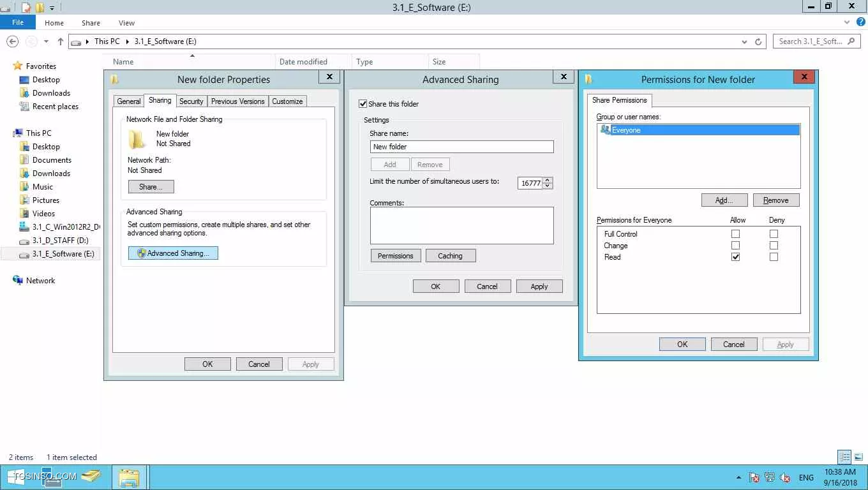Image resolution: width=868 pixels, height=490 pixels.
Task: Open the Explorer Help question mark icon
Action: pos(860,22)
